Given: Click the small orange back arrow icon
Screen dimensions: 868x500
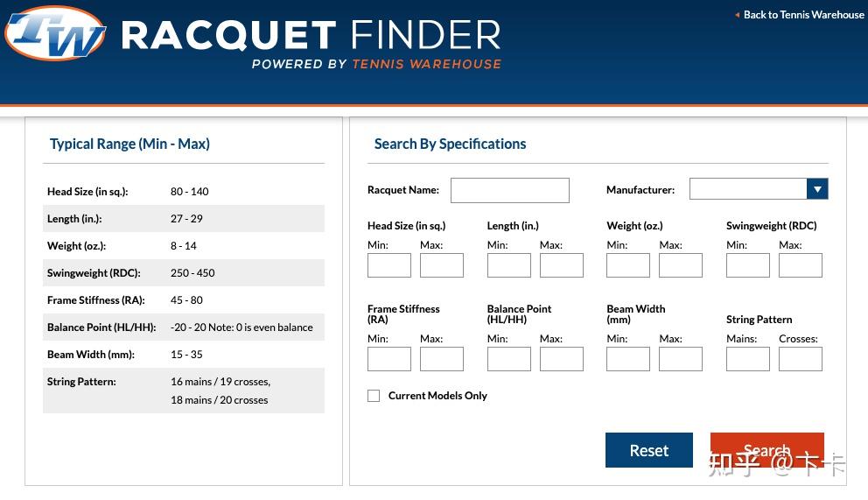Looking at the screenshot, I should [x=737, y=15].
